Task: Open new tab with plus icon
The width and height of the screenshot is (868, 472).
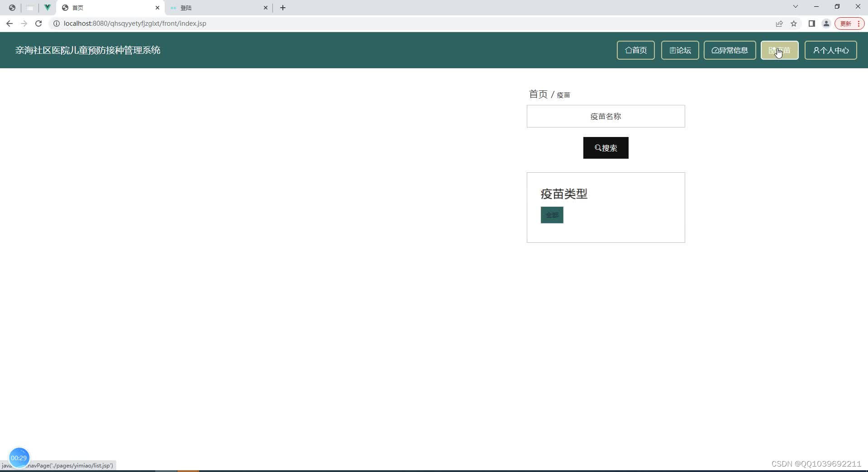Action: pyautogui.click(x=283, y=8)
